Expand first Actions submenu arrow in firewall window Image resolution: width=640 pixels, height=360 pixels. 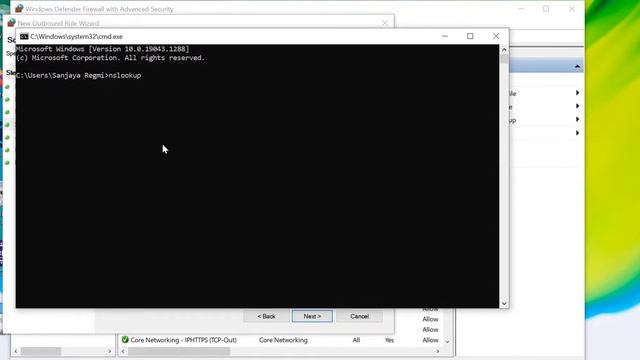click(x=577, y=93)
